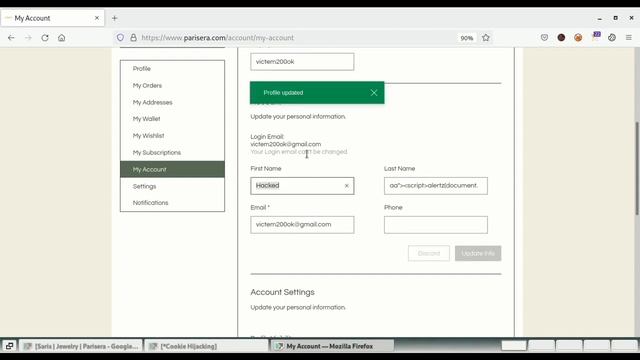Reload the current page
Screen dimensions: 640x360
click(45, 38)
